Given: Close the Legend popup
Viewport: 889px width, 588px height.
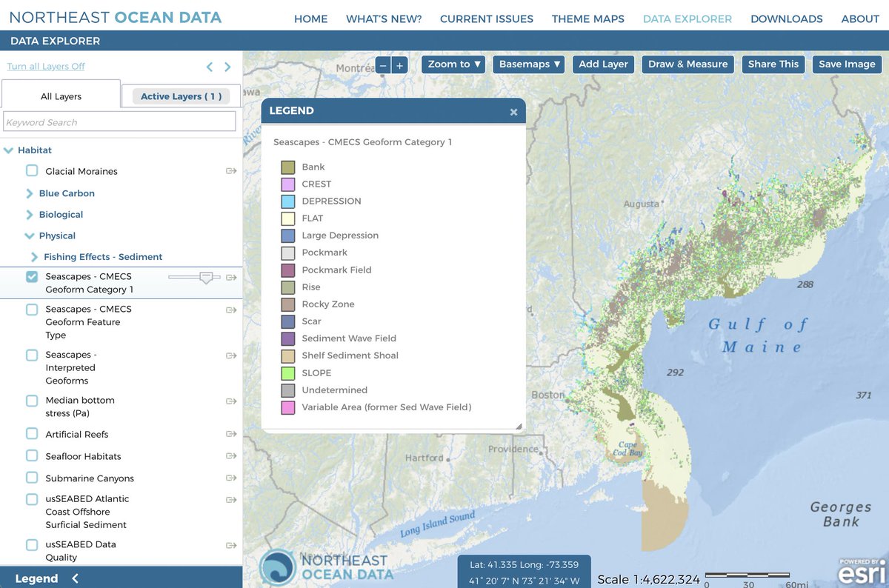Looking at the screenshot, I should [x=513, y=112].
